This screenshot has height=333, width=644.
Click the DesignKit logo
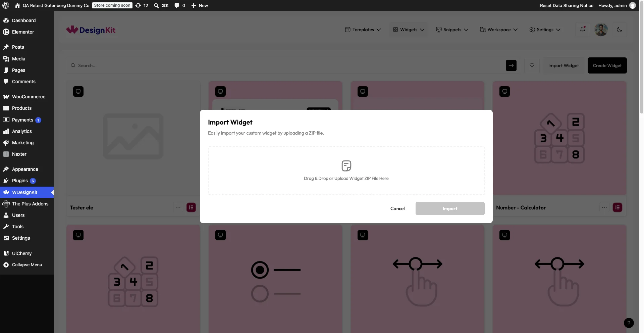click(x=91, y=30)
